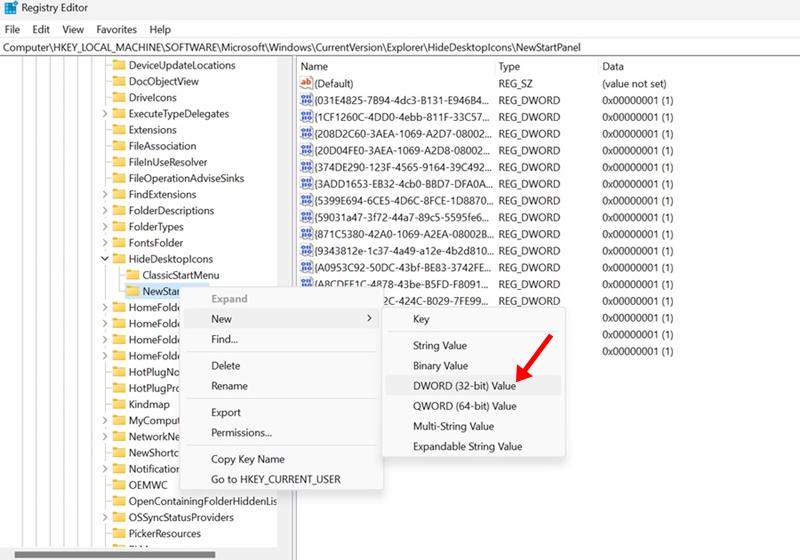800x560 pixels.
Task: Click the DWORD icon beside {374DE290-123F value
Action: tap(306, 167)
